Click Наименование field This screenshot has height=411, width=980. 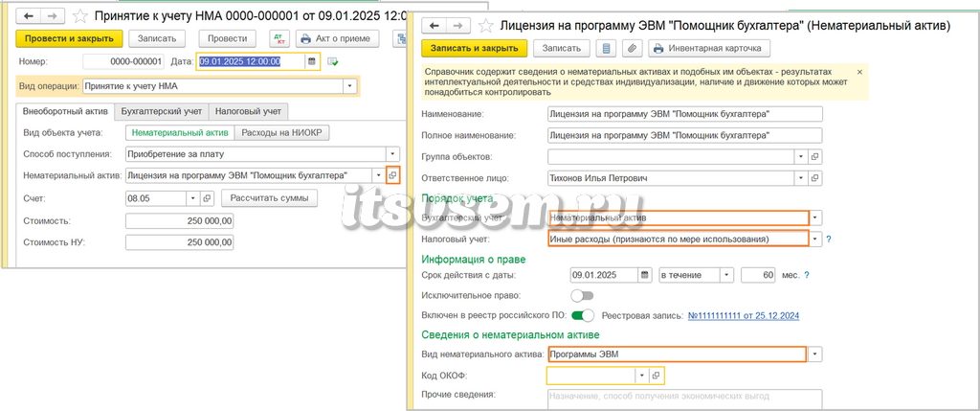pyautogui.click(x=685, y=114)
